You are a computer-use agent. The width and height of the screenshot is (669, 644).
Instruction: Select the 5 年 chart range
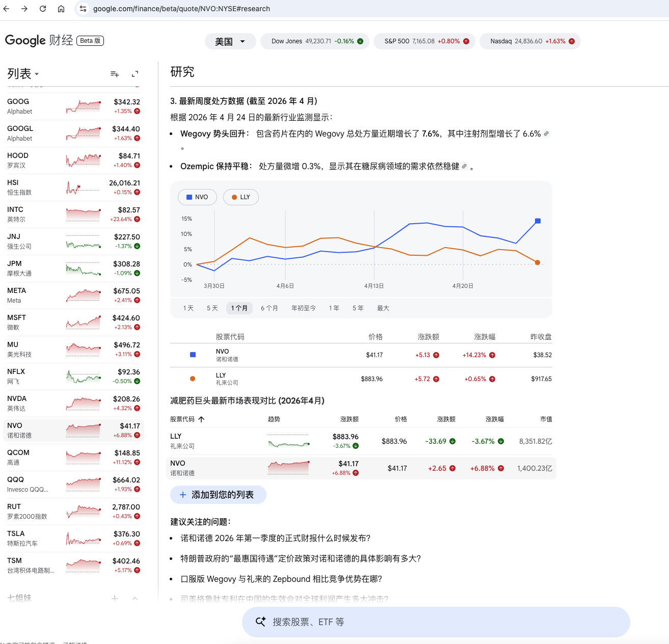point(358,308)
